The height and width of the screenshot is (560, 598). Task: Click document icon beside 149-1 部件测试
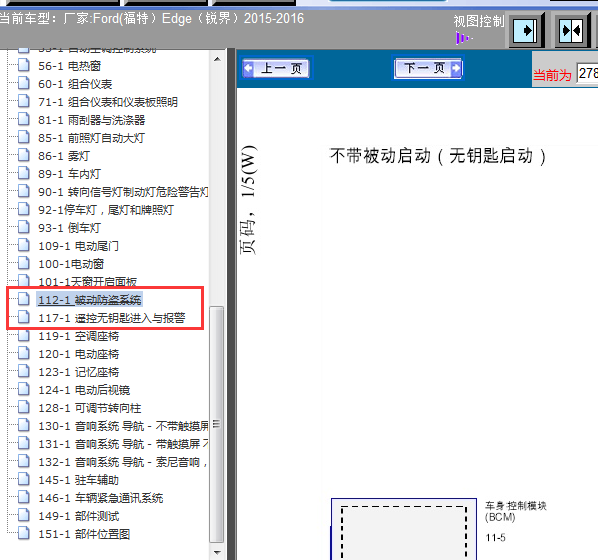pyautogui.click(x=24, y=515)
